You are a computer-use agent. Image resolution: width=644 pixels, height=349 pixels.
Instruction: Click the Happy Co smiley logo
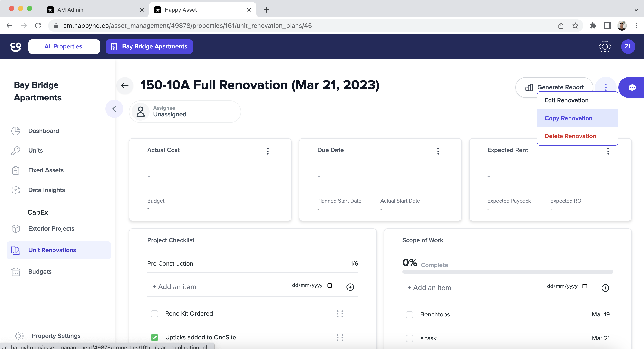15,47
